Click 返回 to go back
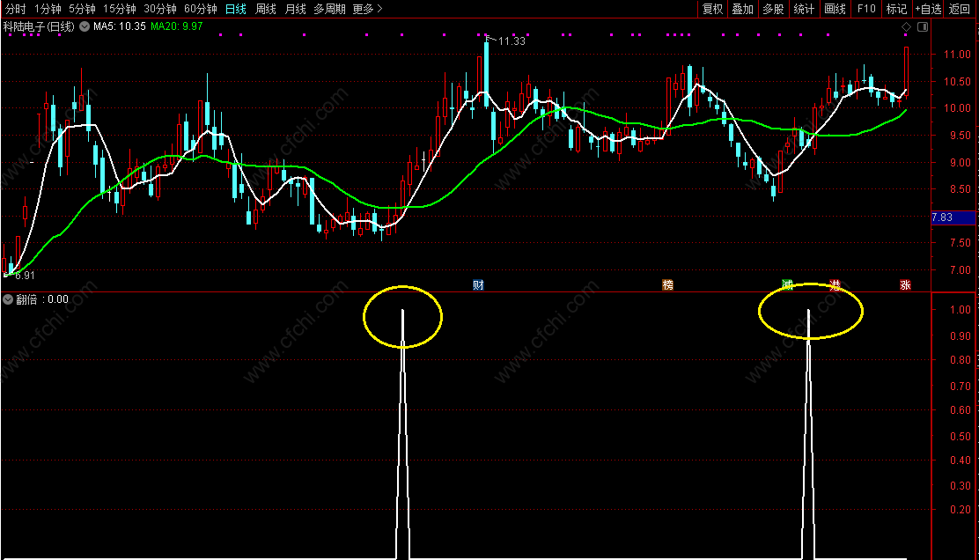This screenshot has height=560, width=979. click(x=960, y=9)
